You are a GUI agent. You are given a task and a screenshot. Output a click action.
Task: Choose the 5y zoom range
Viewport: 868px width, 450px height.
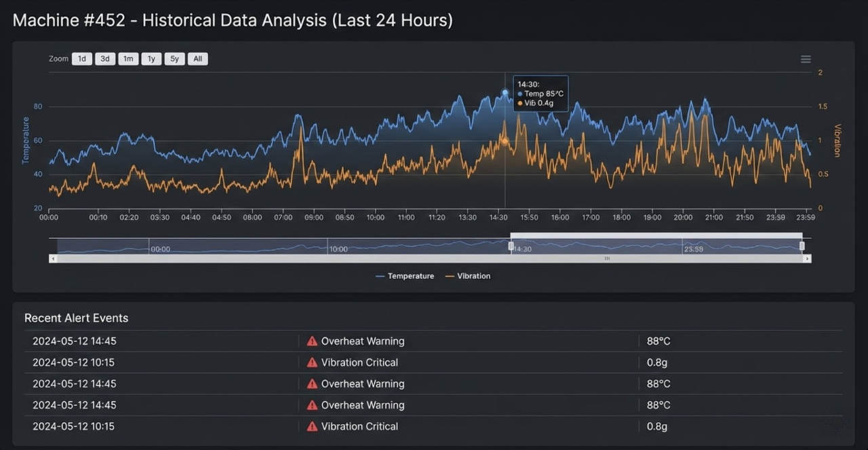click(174, 59)
